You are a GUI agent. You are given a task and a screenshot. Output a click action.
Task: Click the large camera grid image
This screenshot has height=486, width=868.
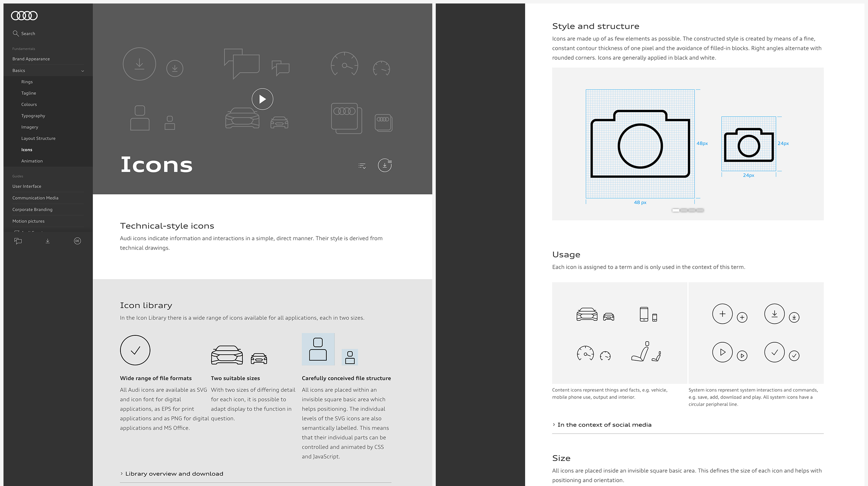pos(640,144)
